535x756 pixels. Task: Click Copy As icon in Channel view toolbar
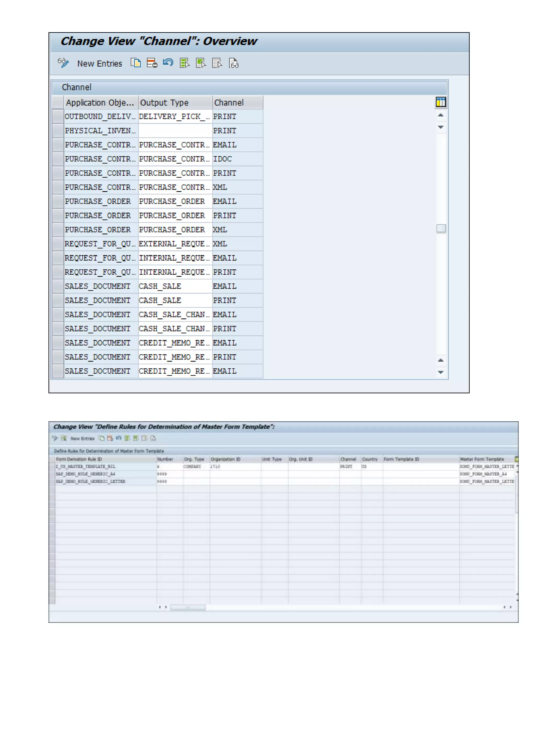pyautogui.click(x=136, y=63)
